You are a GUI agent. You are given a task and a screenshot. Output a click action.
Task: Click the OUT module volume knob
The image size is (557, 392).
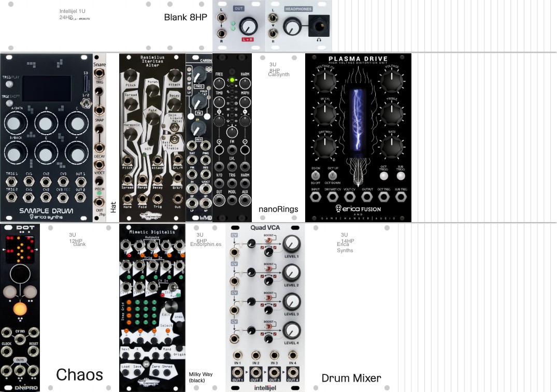tap(248, 26)
